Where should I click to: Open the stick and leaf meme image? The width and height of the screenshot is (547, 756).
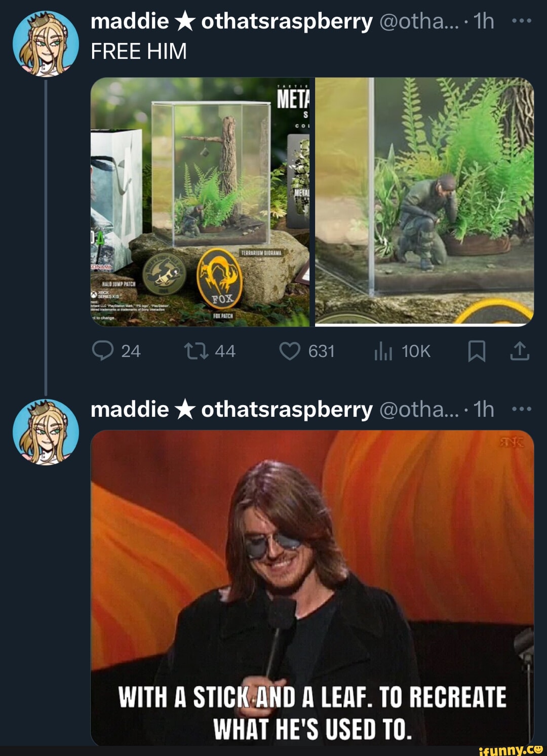click(x=312, y=587)
